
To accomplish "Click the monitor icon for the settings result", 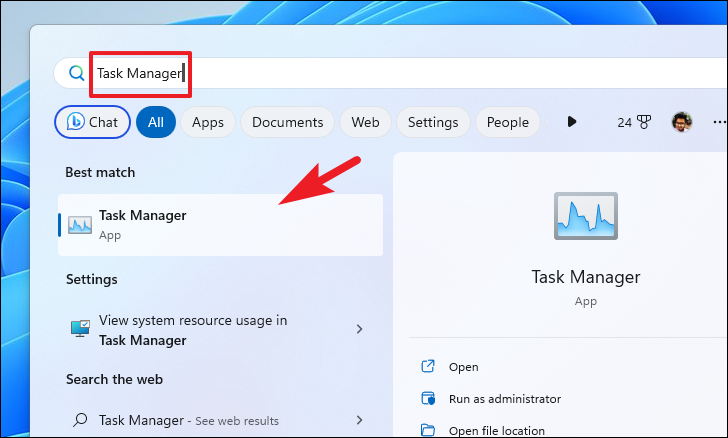I will pos(80,328).
